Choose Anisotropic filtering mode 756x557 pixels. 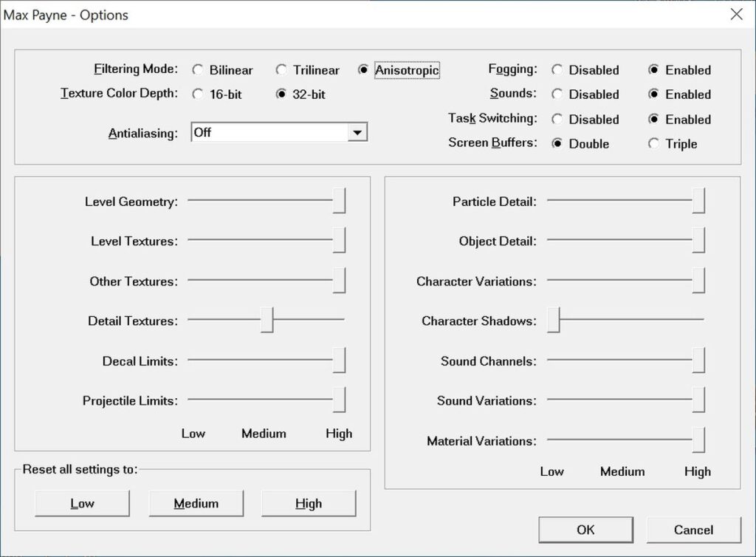click(x=398, y=70)
